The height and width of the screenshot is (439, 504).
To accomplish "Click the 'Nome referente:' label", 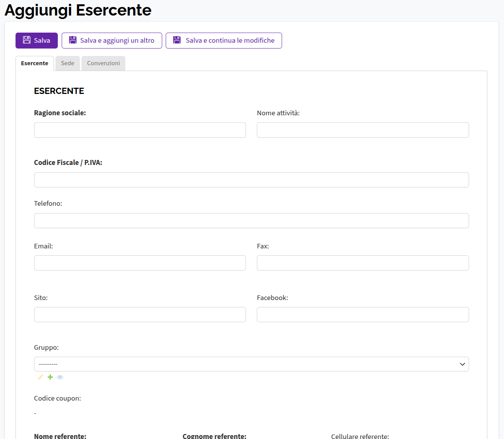I will click(60, 436).
